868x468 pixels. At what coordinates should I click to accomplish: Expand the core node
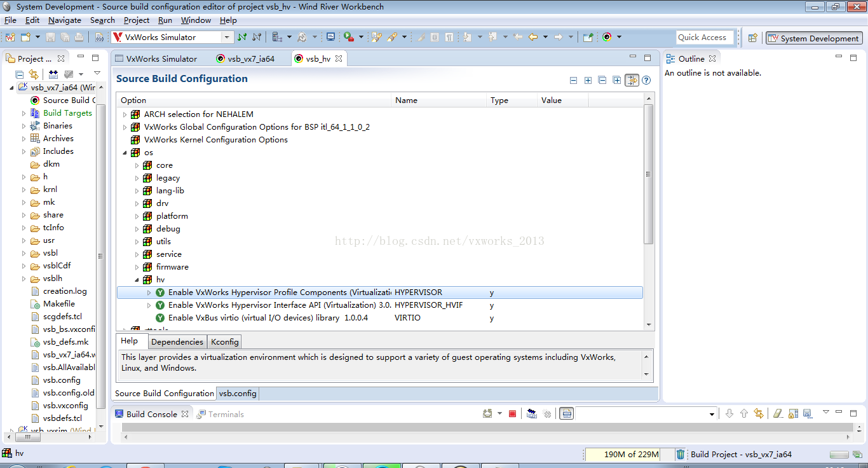coord(137,165)
